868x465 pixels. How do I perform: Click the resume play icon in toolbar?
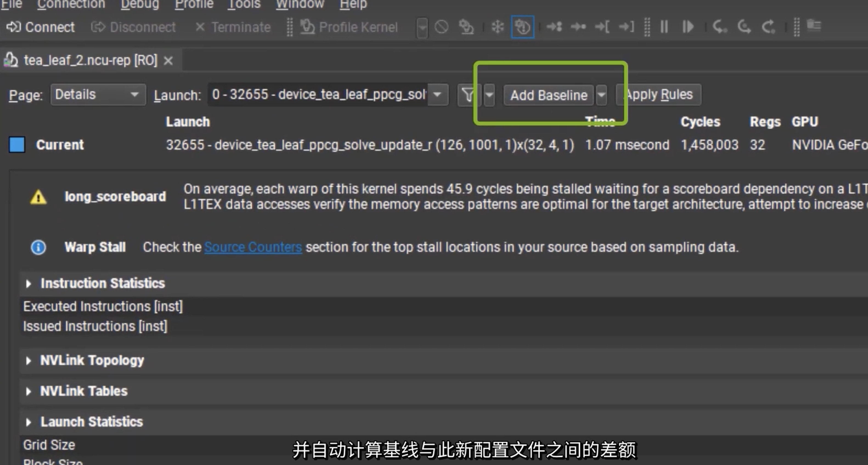(688, 27)
